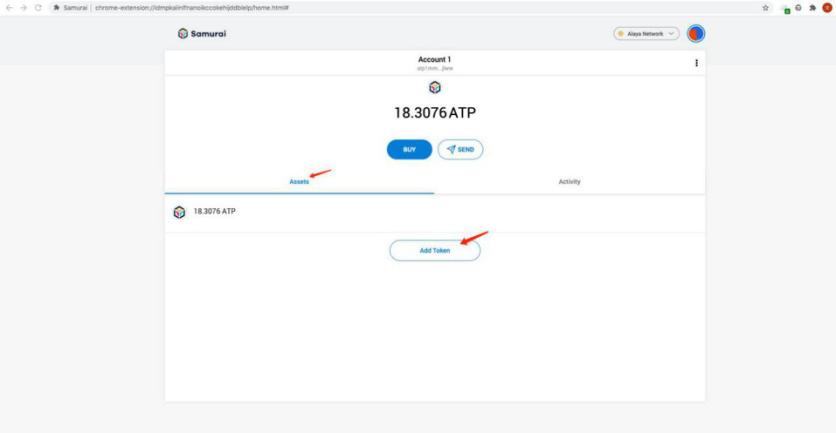
Task: Reload the page using the browser refresh button
Action: tap(39, 7)
